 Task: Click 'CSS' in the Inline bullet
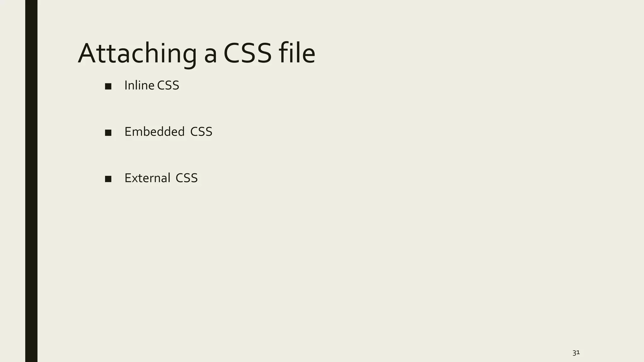click(x=168, y=85)
